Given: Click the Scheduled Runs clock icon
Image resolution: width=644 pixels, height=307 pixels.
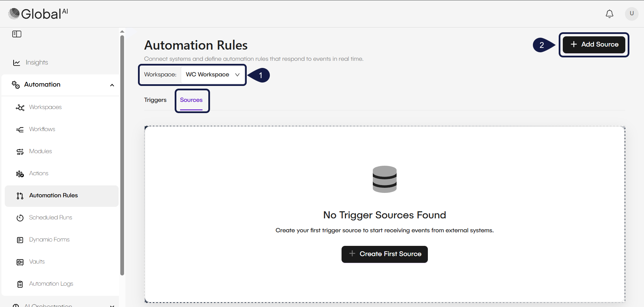Looking at the screenshot, I should pyautogui.click(x=20, y=218).
